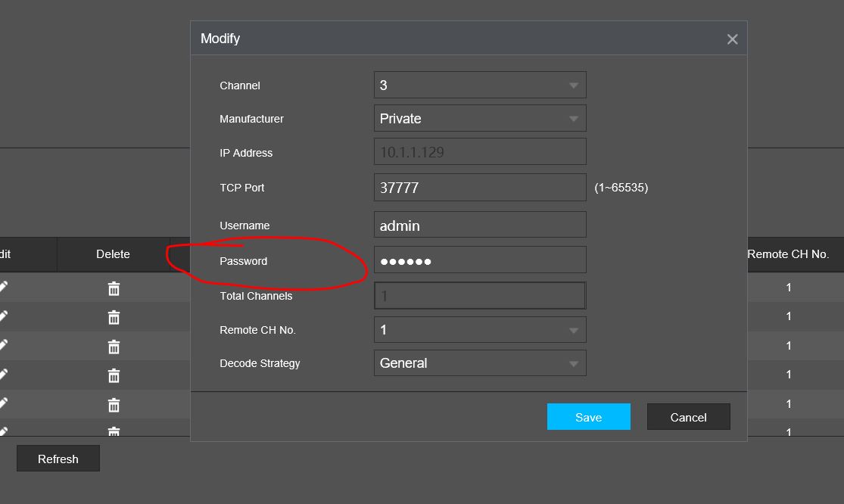
Task: Expand the Manufacturer dropdown set to Private
Action: tap(480, 118)
